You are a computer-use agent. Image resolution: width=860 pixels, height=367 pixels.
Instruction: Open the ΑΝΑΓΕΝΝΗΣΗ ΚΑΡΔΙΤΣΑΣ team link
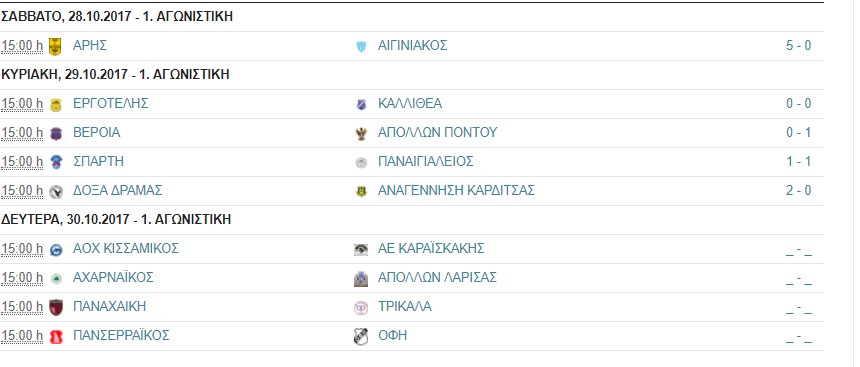point(456,191)
